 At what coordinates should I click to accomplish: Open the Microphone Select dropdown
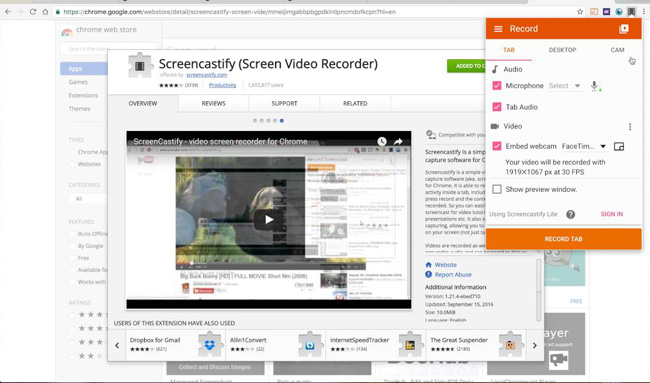coord(564,86)
